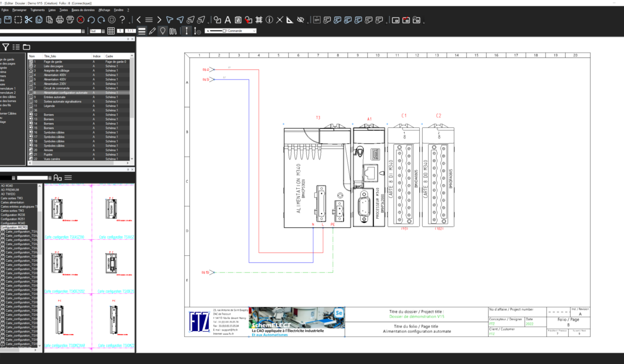Sort folios by 'Titre_folio' column header
624x364 pixels.
pyautogui.click(x=67, y=56)
